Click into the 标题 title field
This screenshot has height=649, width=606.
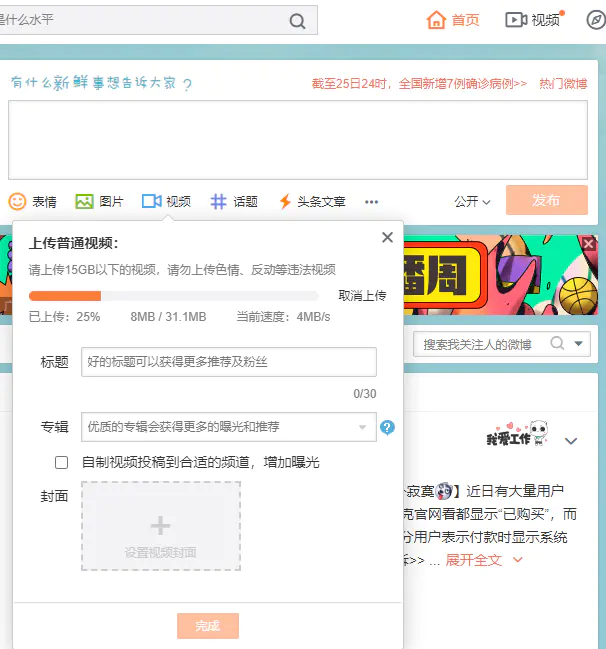228,362
